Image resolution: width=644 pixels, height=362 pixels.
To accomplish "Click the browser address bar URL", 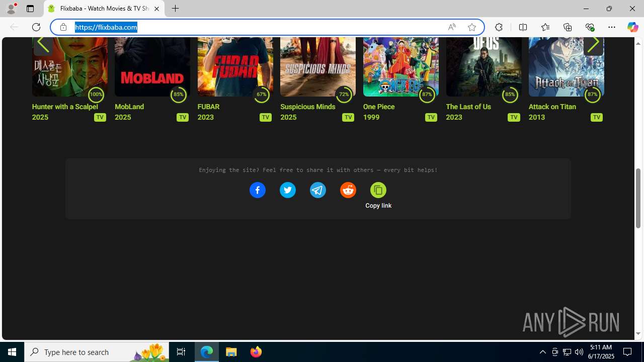I will pos(106,27).
